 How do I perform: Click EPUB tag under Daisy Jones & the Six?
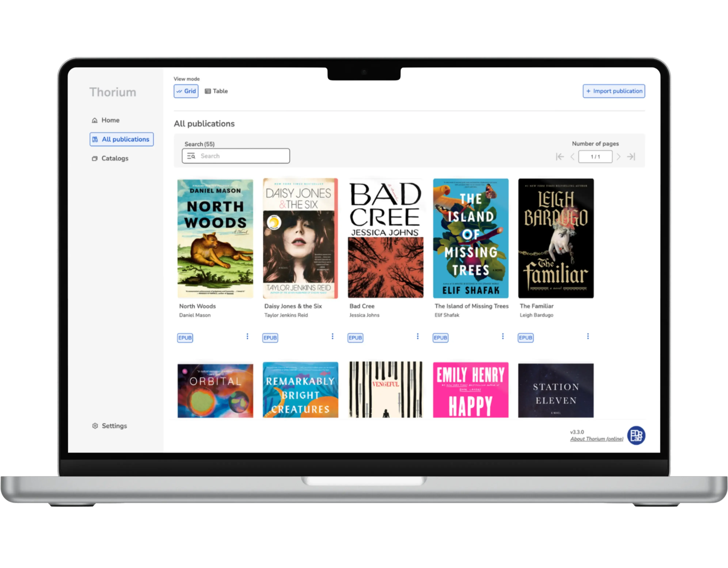pyautogui.click(x=270, y=337)
